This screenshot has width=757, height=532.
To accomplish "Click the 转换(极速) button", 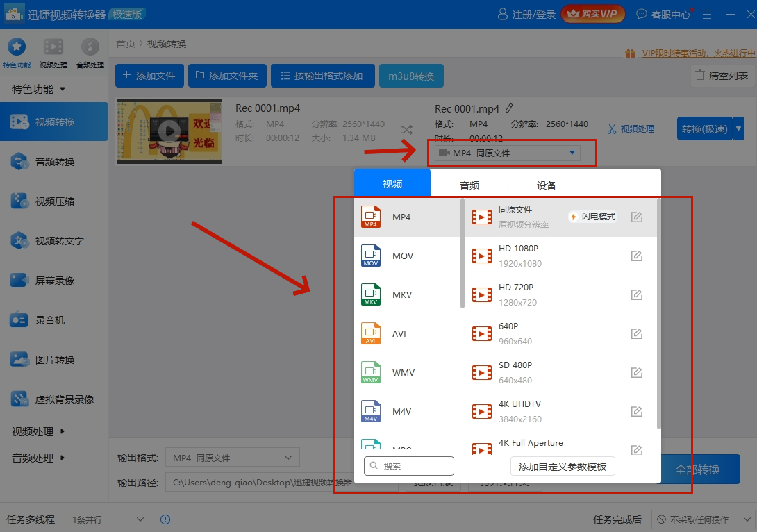I will click(x=704, y=128).
